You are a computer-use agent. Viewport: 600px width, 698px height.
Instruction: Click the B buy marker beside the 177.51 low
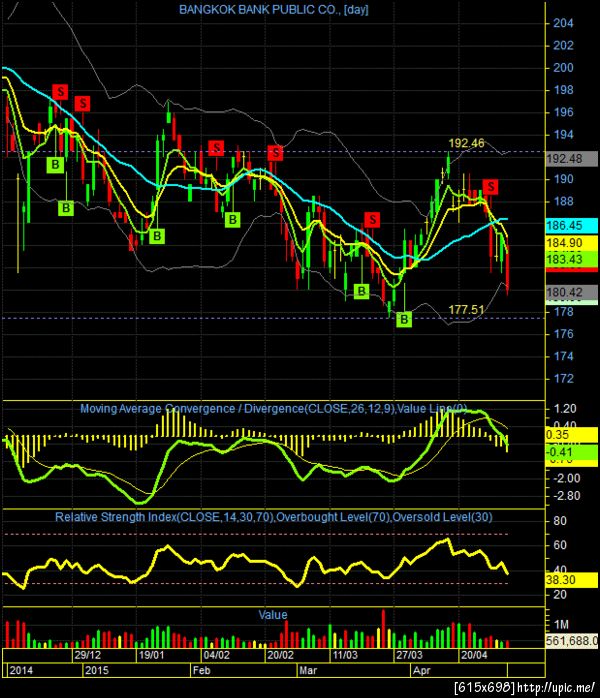404,319
